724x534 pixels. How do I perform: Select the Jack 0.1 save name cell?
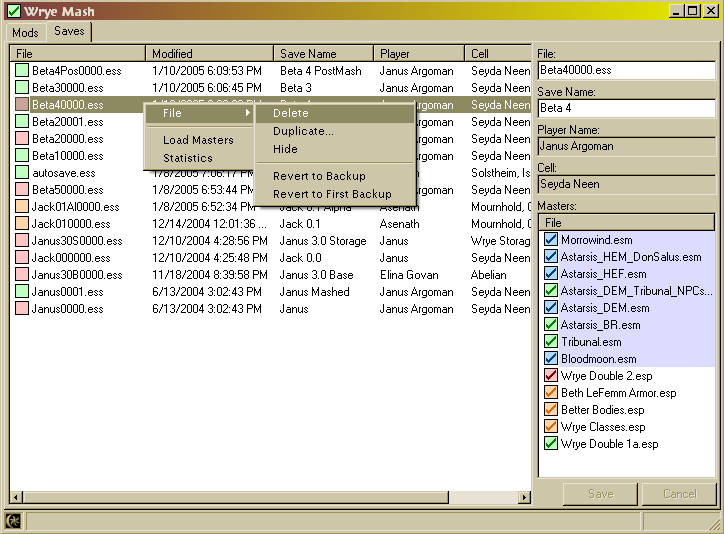300,223
